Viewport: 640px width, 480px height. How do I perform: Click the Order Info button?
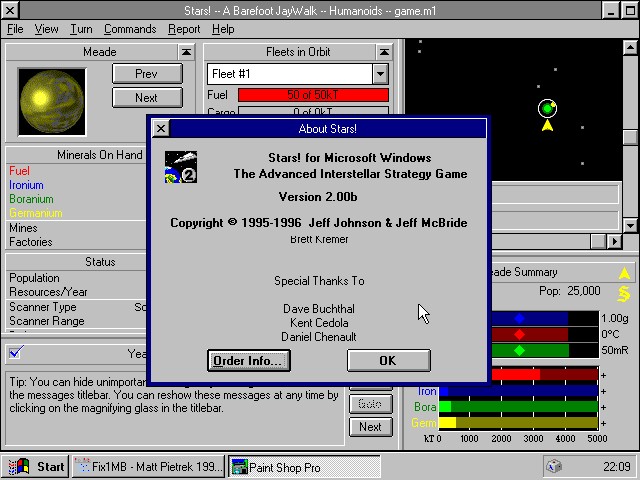coord(249,361)
